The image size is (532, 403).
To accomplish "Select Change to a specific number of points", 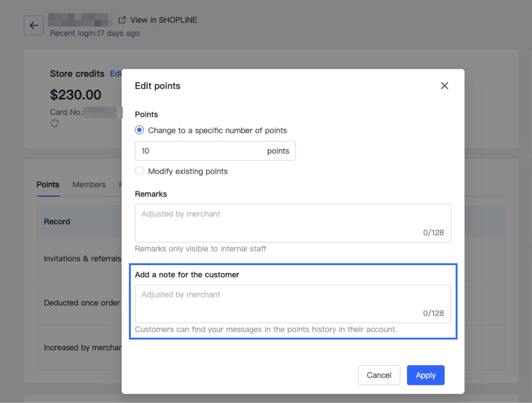I will [140, 130].
